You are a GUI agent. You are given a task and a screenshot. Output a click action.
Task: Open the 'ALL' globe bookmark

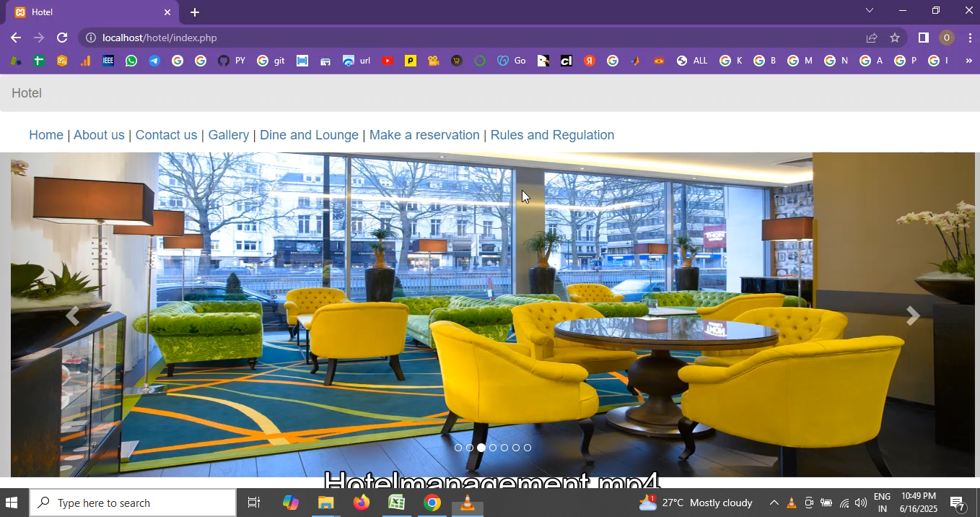[x=691, y=61]
